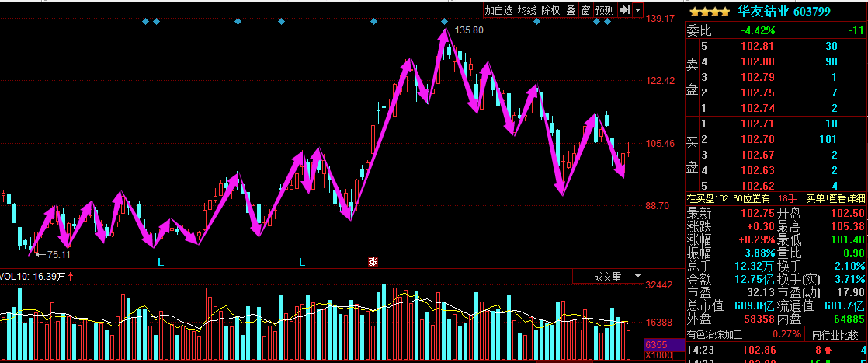Toggle the 均线 moving average lines
This screenshot has height=363, width=868.
pyautogui.click(x=527, y=10)
